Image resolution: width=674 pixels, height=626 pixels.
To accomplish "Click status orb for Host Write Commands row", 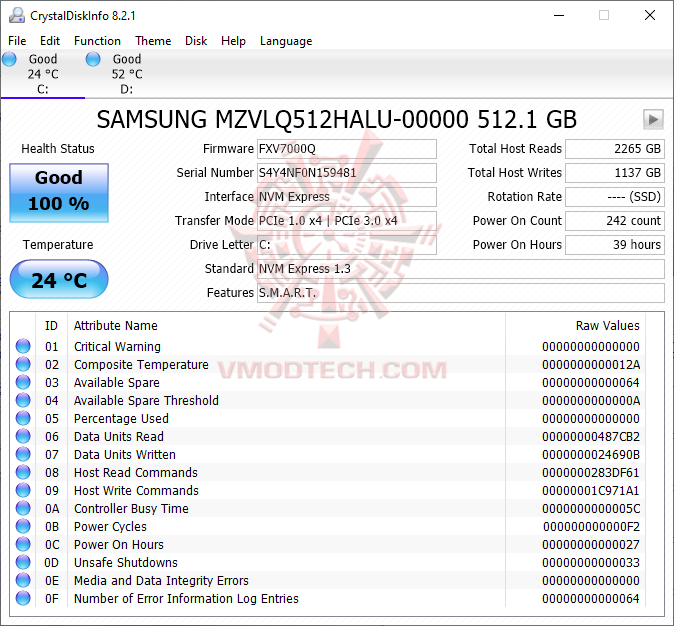I will tap(23, 491).
